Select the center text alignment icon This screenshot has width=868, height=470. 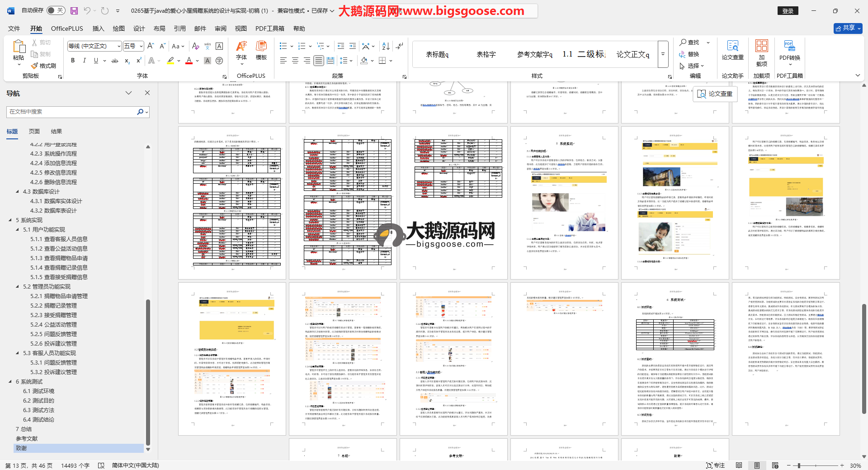295,61
